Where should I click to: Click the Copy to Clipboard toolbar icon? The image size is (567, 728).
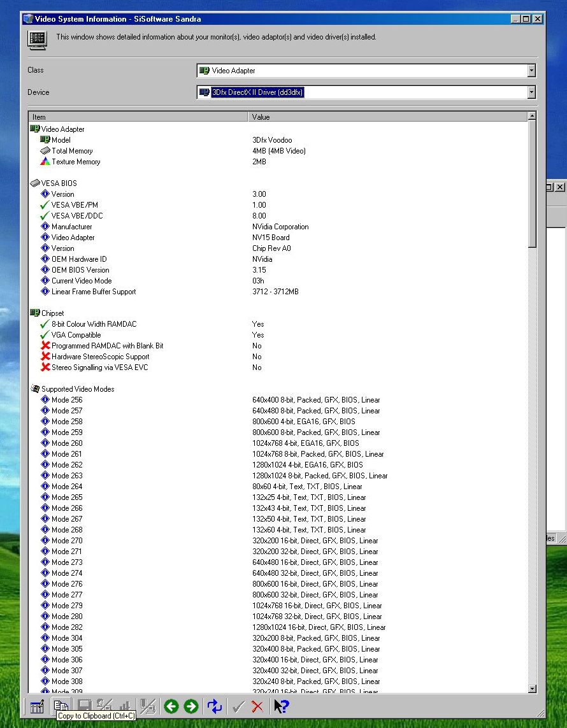point(61,706)
